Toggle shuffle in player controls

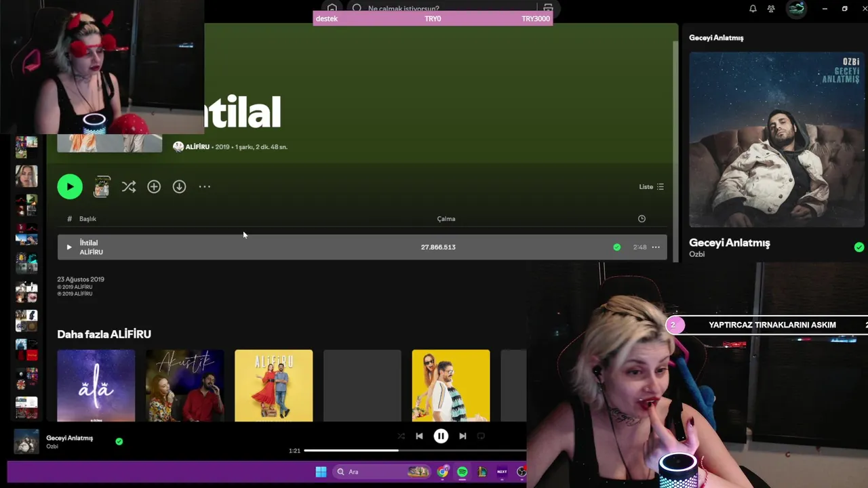401,436
